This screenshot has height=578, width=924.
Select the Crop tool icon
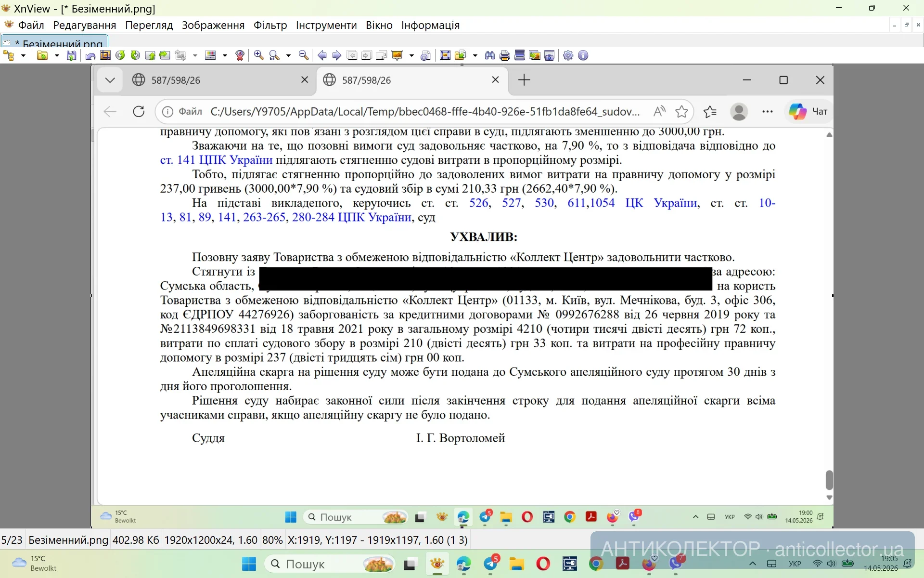[x=105, y=55]
